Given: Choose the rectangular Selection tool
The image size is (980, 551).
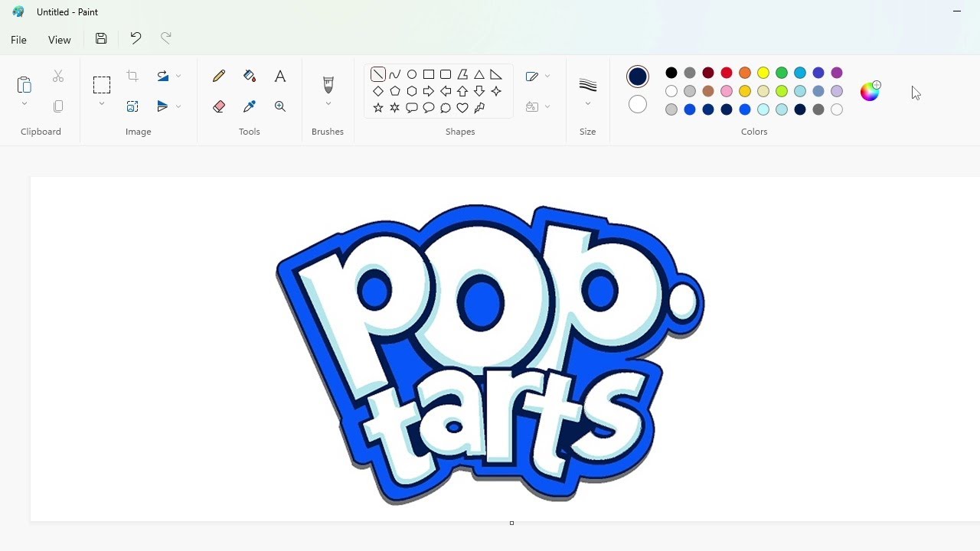Looking at the screenshot, I should point(102,84).
